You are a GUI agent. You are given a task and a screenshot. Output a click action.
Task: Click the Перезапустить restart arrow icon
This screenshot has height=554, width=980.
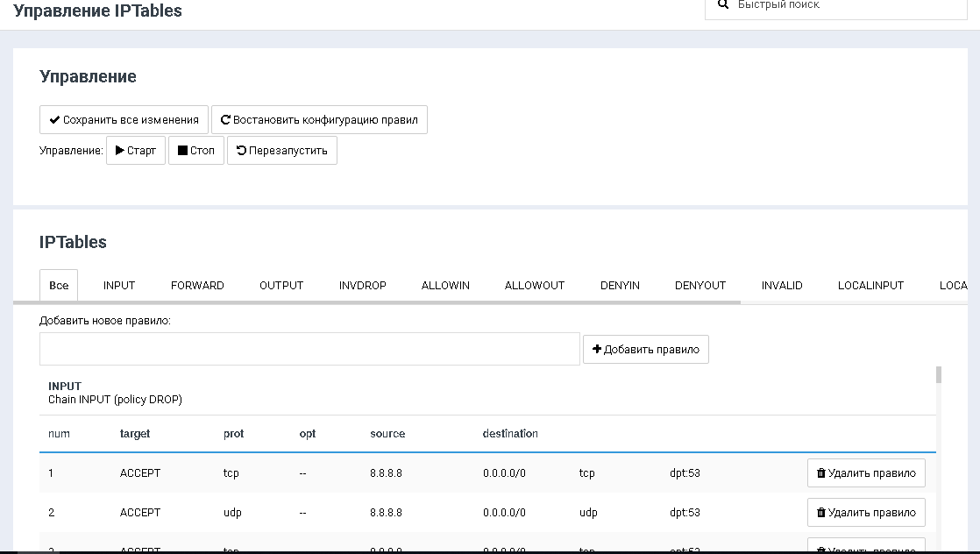pyautogui.click(x=241, y=151)
